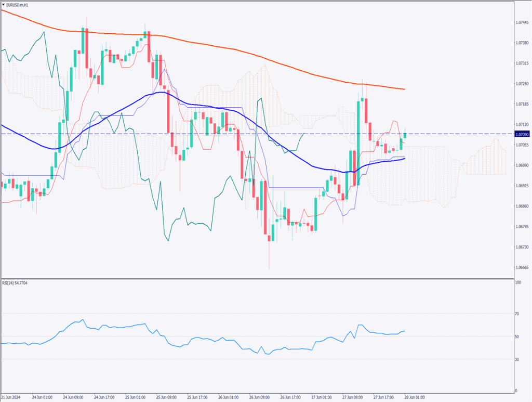
Task: Click the 24 Jun 09:00 time label
Action: pos(73,397)
